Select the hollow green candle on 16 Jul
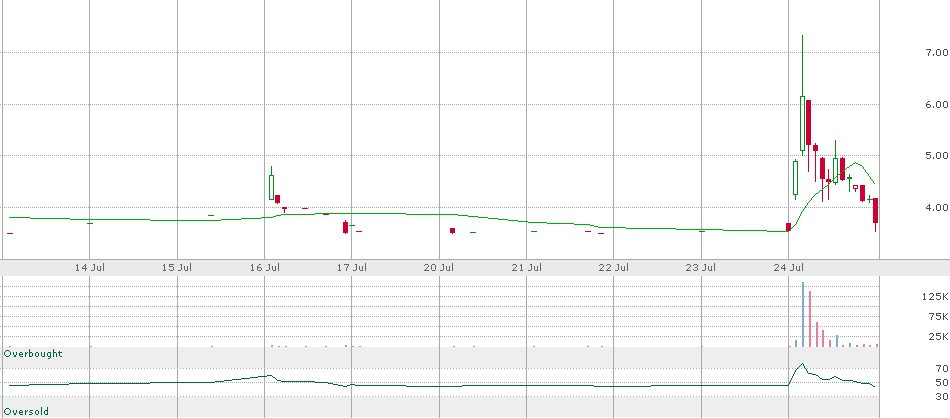This screenshot has width=950, height=418. click(271, 187)
